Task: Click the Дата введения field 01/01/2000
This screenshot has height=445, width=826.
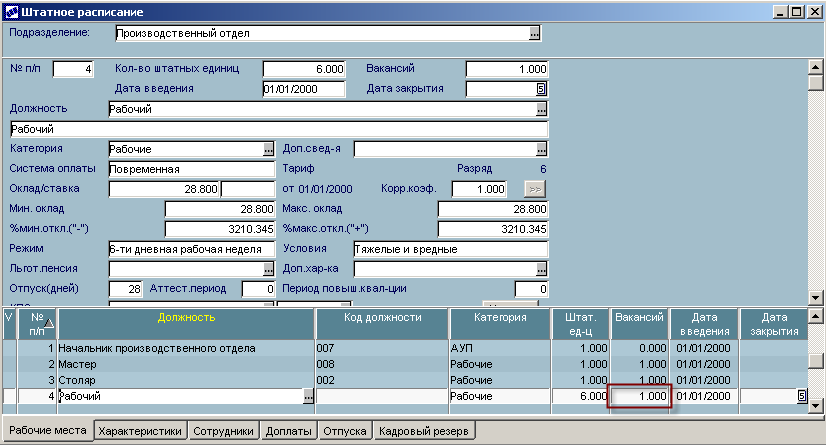Action: point(304,89)
